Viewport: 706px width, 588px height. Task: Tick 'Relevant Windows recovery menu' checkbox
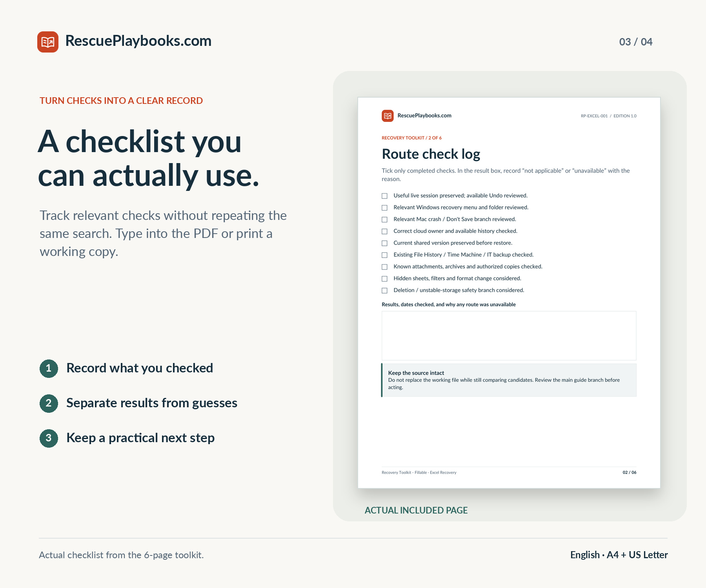385,208
